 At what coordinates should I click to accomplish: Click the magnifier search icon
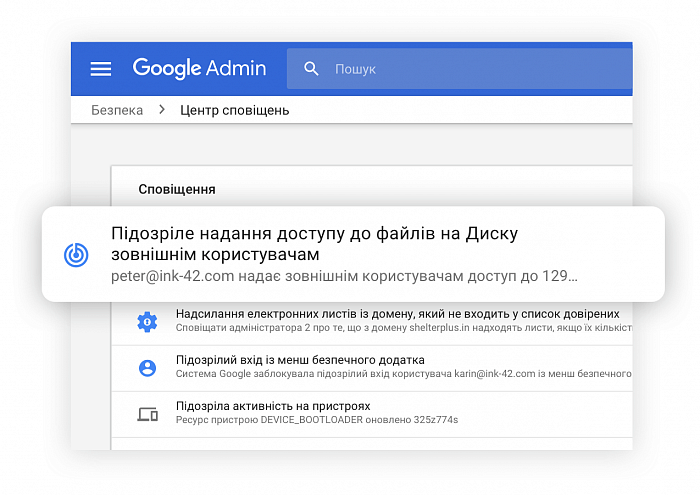[311, 69]
